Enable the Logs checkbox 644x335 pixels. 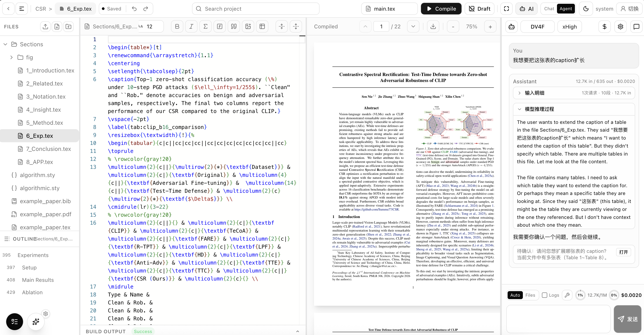click(545, 295)
